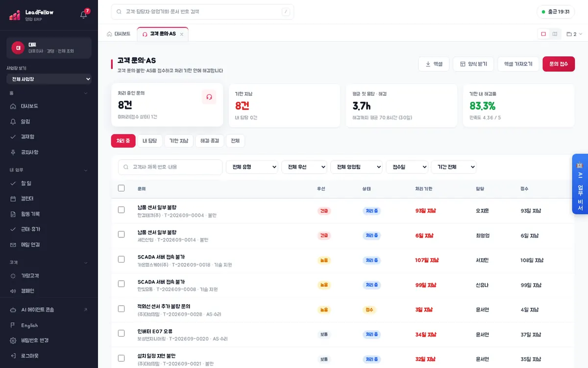588x368 pixels.
Task: Click 로그아웃 in the sidebar
Action: point(49,356)
